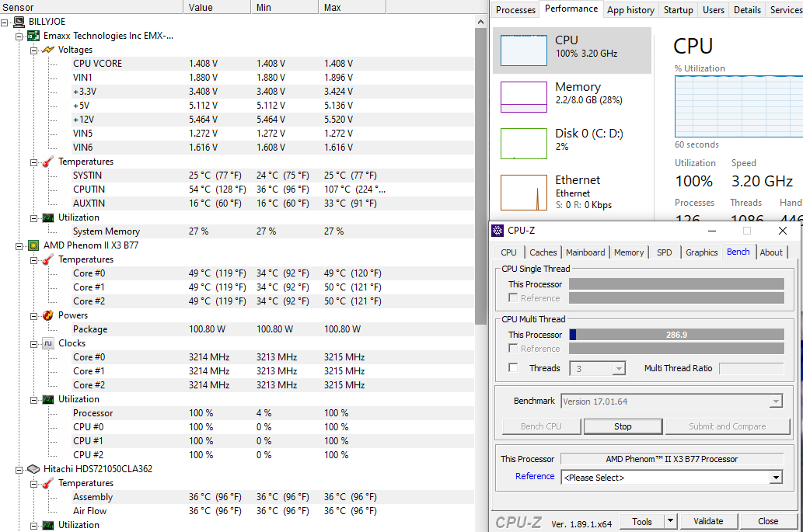803x532 pixels.
Task: Collapse the AMD Phenom II X3 B77 node
Action: (19, 246)
